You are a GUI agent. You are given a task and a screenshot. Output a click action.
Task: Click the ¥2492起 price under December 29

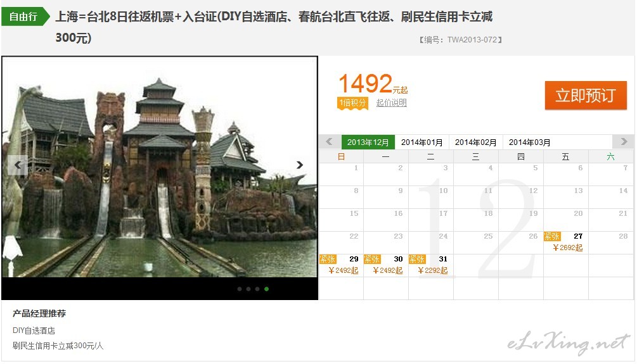(x=344, y=270)
